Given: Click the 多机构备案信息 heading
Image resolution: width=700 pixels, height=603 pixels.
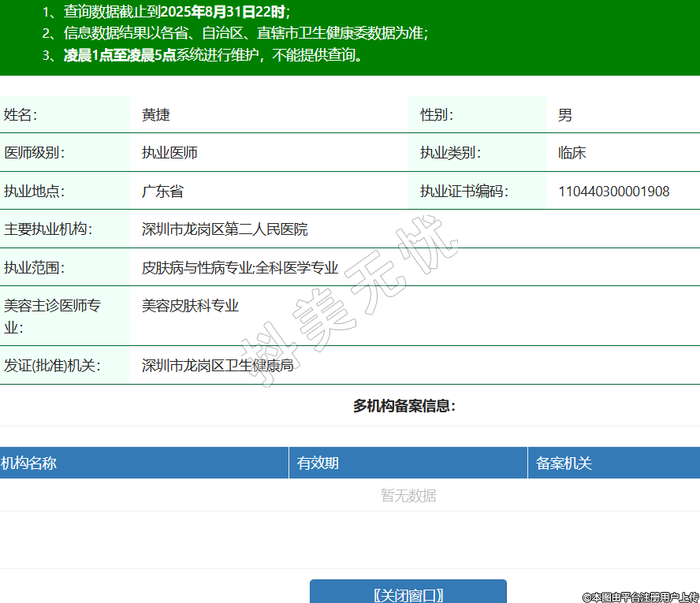Looking at the screenshot, I should coord(404,407).
